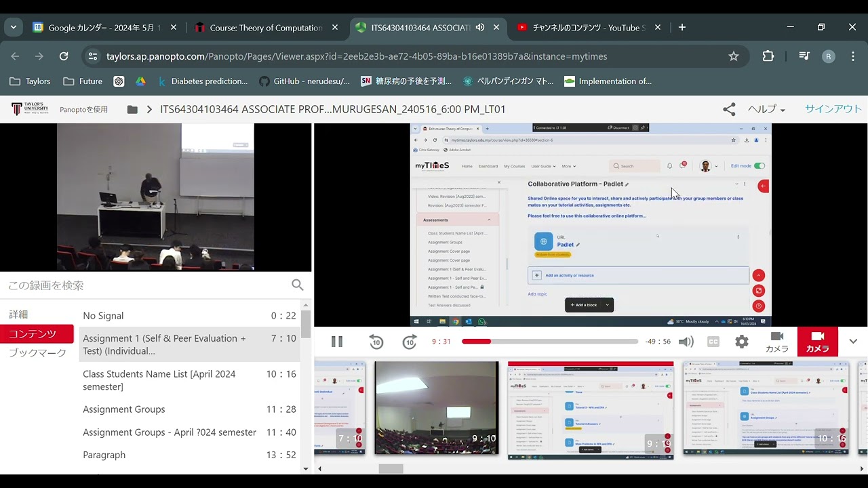Click the address bar URL
This screenshot has width=868, height=488.
pos(357,56)
